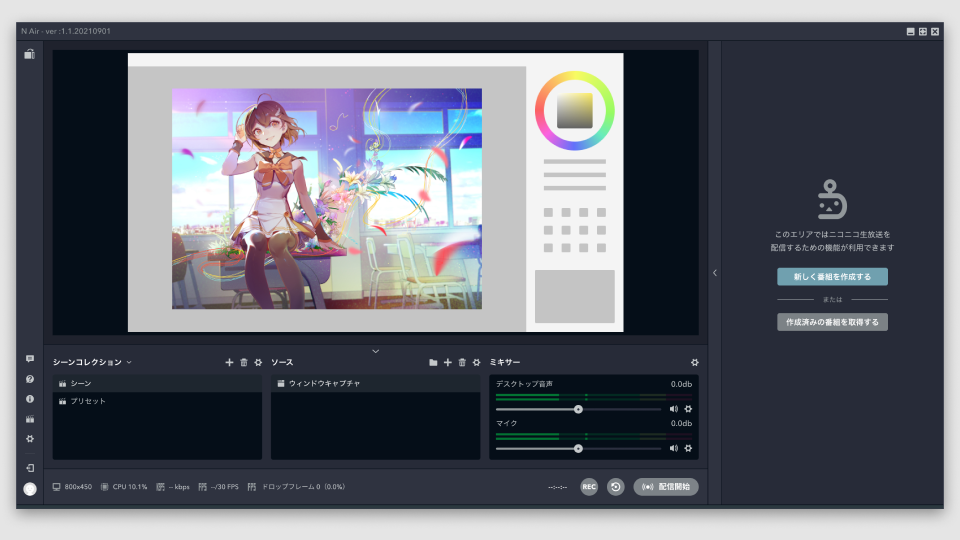
Task: Start streaming with 配信開始 button
Action: click(x=666, y=487)
